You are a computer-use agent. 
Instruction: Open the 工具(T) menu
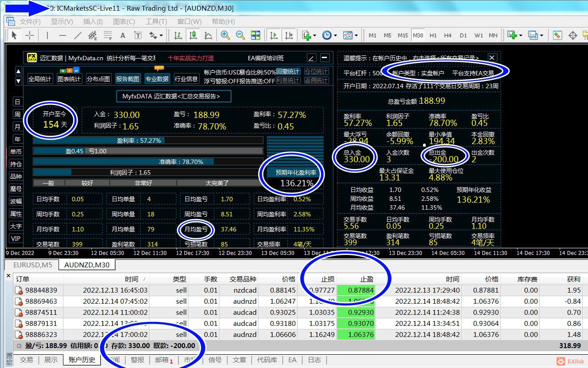tap(156, 22)
